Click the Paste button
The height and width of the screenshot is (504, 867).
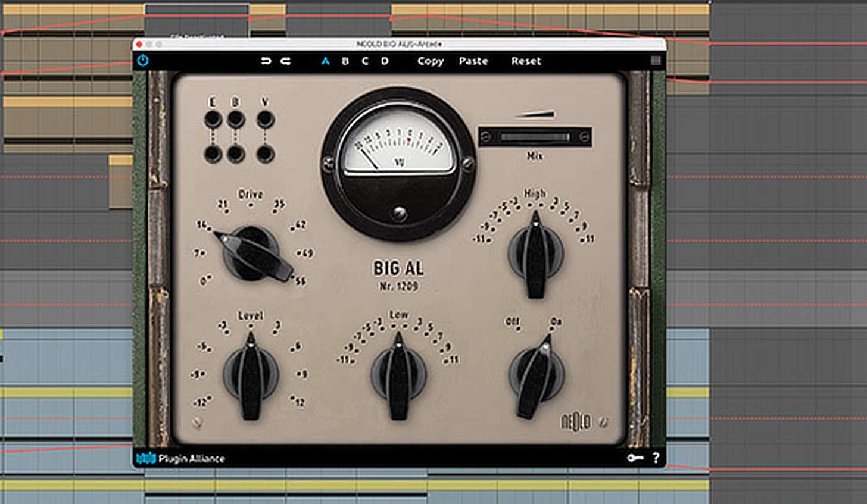point(473,61)
